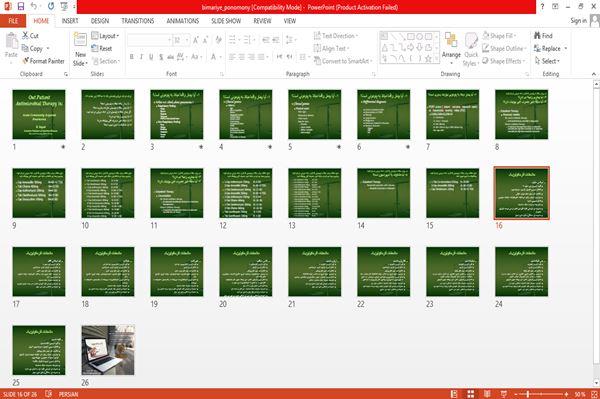Apply bullet list formatting
The width and height of the screenshot is (600, 399).
(x=233, y=40)
